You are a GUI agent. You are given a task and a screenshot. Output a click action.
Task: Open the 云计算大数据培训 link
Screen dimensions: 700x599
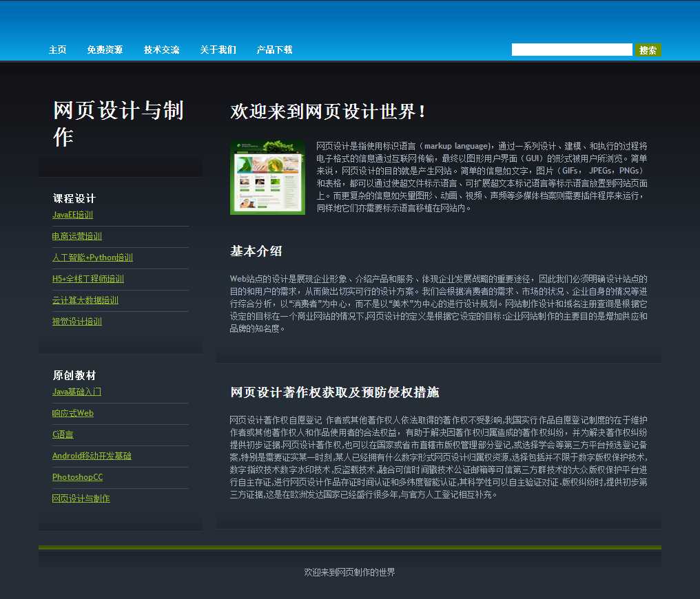point(85,300)
